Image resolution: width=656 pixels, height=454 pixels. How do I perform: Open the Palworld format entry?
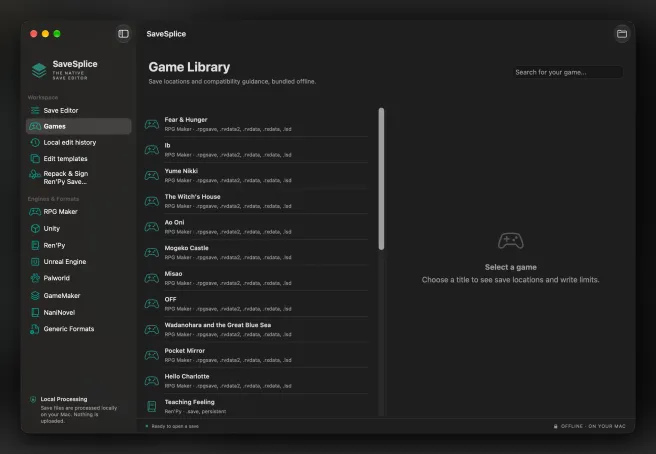pos(79,278)
